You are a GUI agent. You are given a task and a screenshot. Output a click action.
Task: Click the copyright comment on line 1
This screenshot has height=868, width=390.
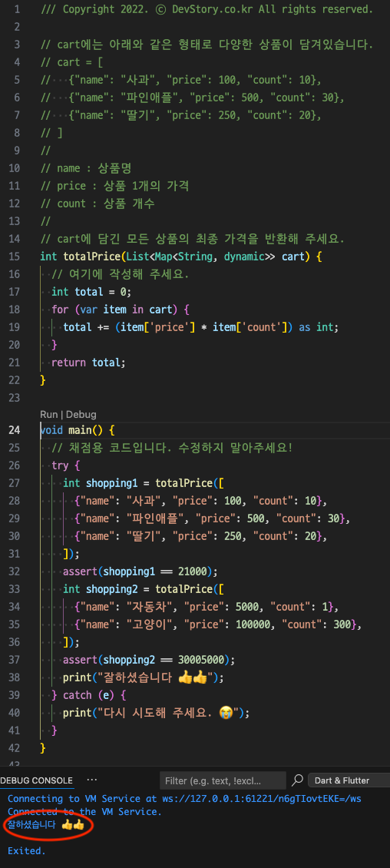pyautogui.click(x=207, y=9)
